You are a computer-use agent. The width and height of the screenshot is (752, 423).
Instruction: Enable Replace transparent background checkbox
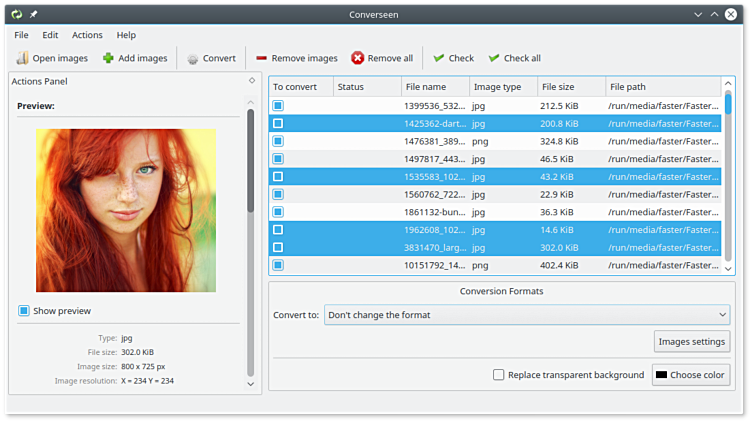(x=498, y=375)
